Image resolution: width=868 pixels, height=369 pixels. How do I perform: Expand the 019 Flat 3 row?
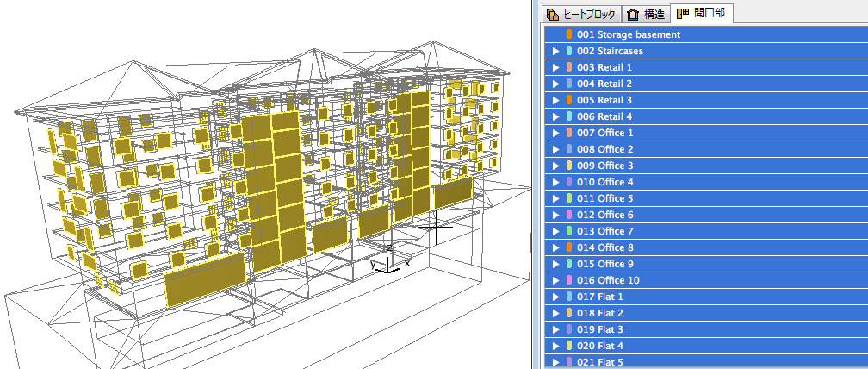tap(556, 329)
